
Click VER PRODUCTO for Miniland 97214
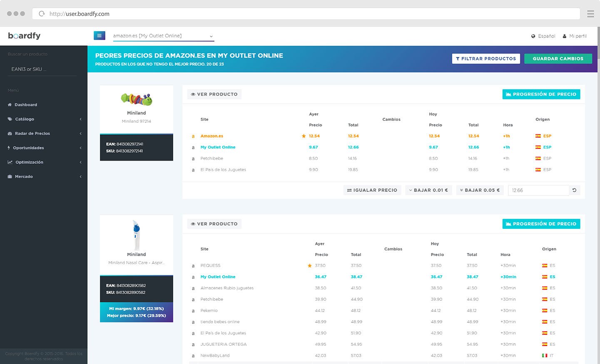(214, 94)
